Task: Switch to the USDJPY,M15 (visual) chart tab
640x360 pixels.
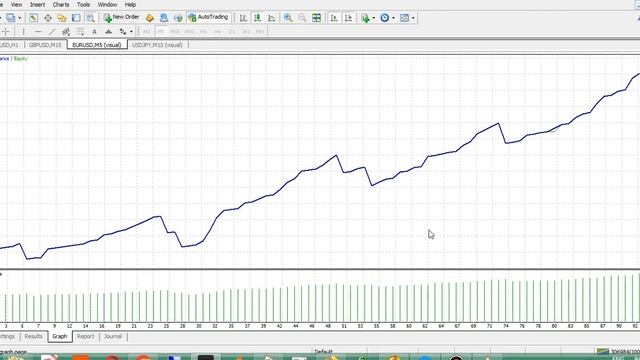Action: tap(157, 45)
